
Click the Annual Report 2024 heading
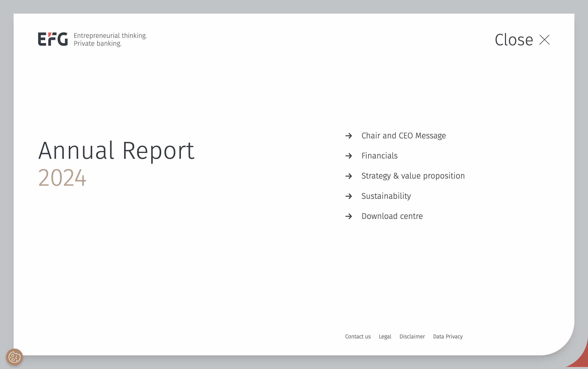116,163
